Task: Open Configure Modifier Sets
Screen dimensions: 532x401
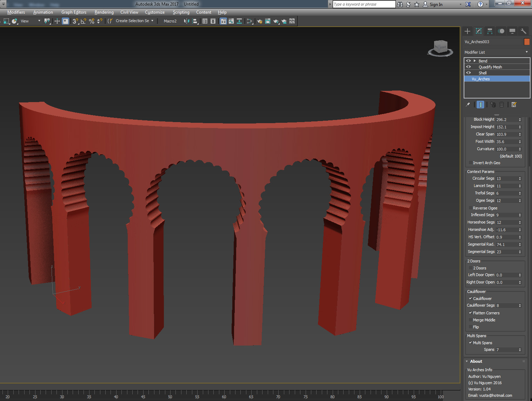Action: 514,104
